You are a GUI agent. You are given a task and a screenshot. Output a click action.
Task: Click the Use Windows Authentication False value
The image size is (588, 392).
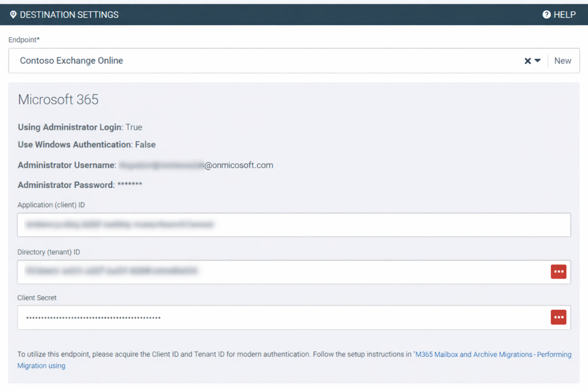pyautogui.click(x=145, y=145)
